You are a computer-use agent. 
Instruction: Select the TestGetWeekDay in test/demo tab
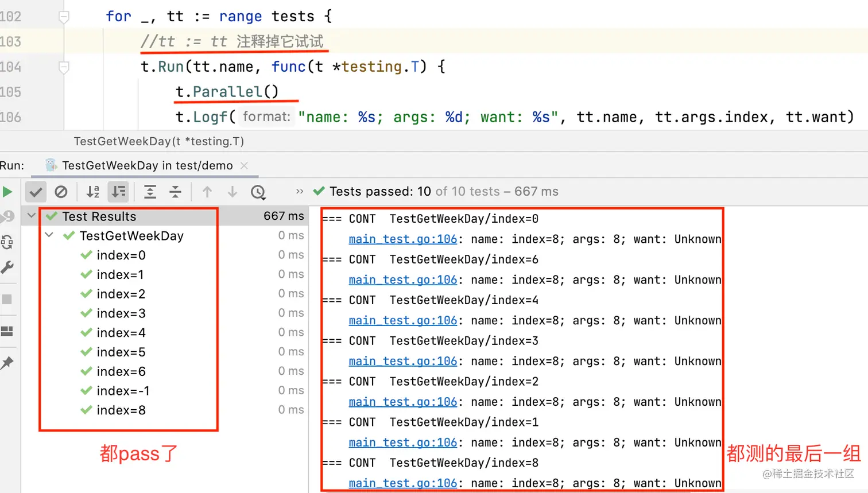tap(147, 165)
